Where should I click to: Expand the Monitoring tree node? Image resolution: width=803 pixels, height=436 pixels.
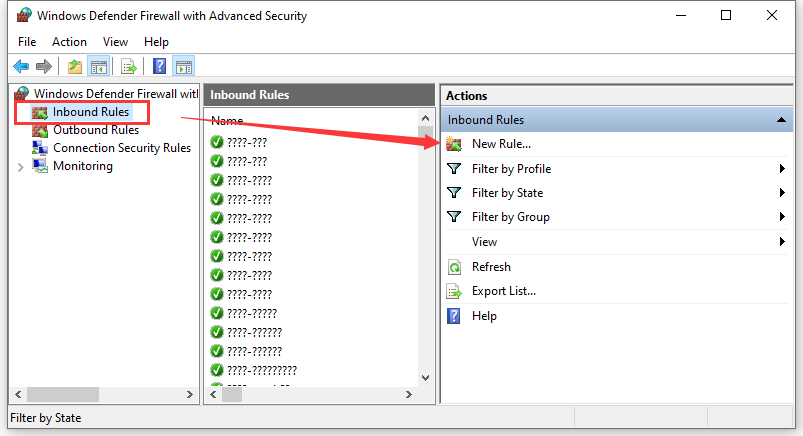[20, 167]
